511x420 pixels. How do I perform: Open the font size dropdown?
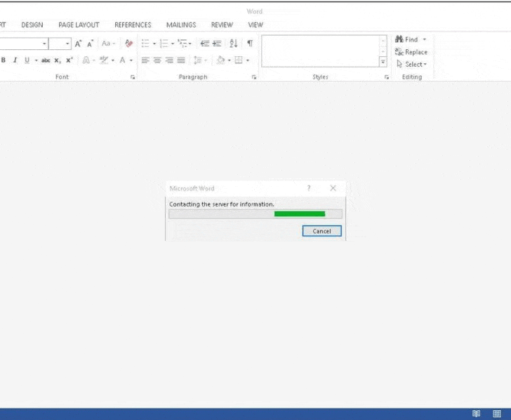67,44
